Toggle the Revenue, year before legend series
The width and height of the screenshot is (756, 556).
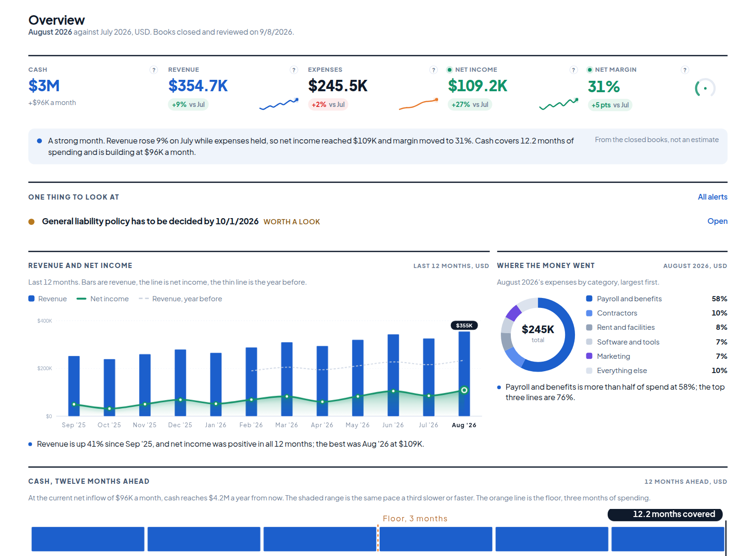coord(180,299)
